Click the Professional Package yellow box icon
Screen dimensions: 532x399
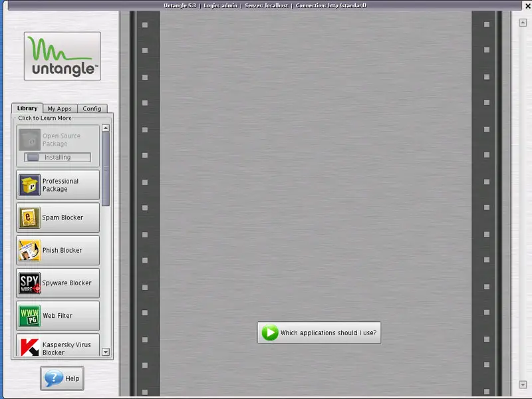(29, 185)
